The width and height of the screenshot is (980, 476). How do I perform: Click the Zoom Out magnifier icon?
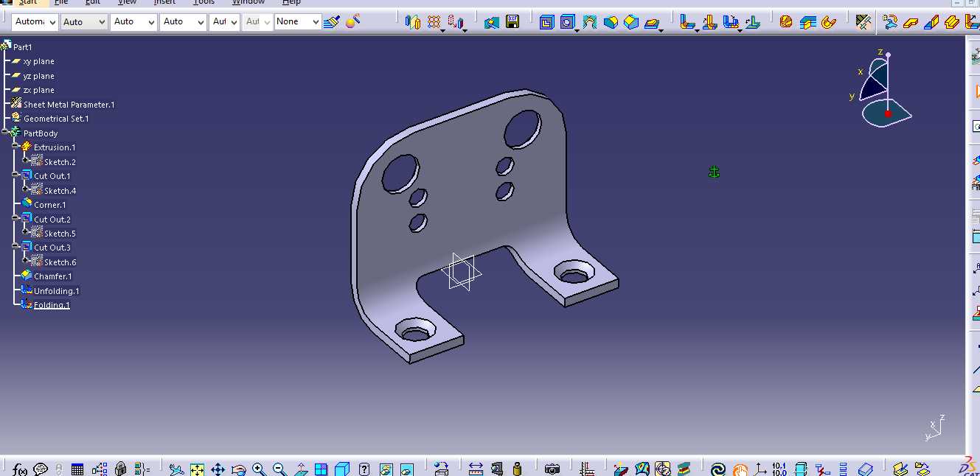(x=279, y=469)
